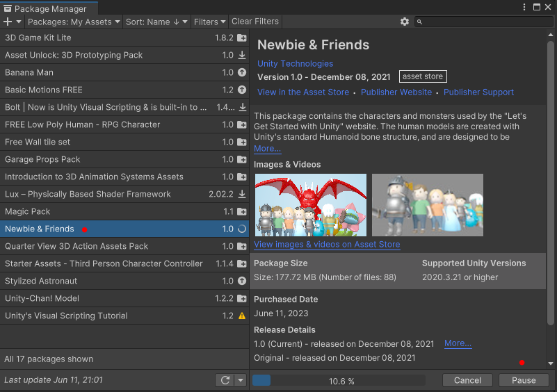Click the import icon for Magic Pack

coord(242,211)
